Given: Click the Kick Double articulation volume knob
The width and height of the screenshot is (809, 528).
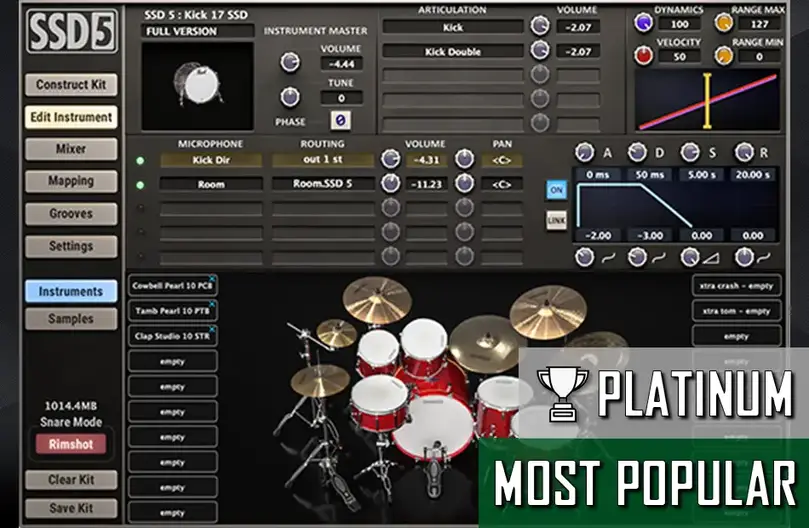Looking at the screenshot, I should click(x=540, y=50).
